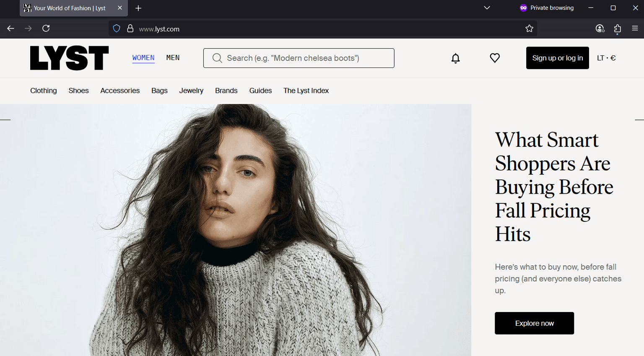Image resolution: width=644 pixels, height=356 pixels.
Task: Open the Firefox account icon
Action: (x=600, y=29)
